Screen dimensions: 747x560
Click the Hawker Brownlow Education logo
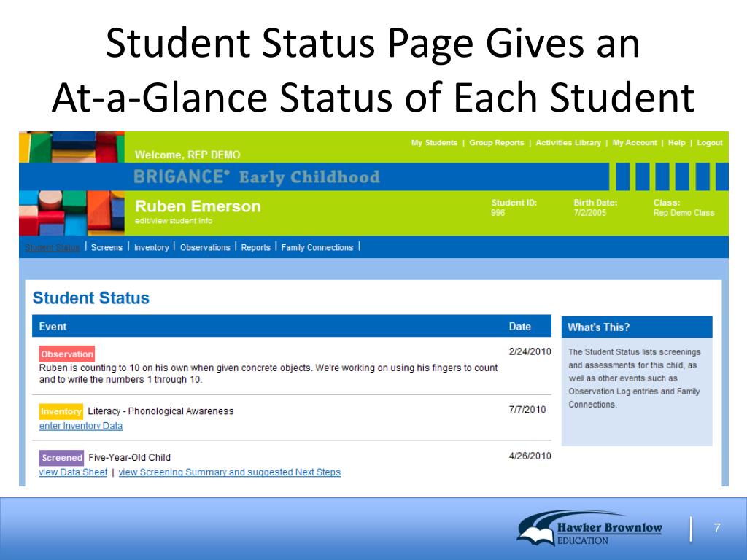[x=589, y=529]
